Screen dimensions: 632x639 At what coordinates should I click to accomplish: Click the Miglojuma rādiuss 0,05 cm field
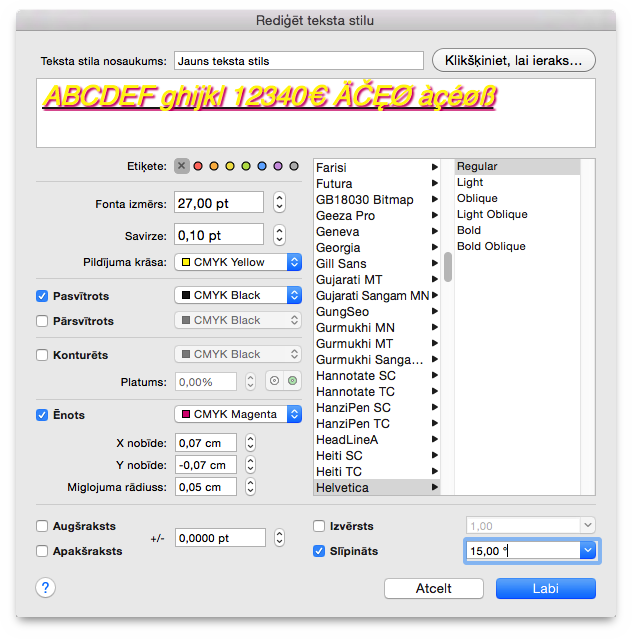pyautogui.click(x=206, y=487)
